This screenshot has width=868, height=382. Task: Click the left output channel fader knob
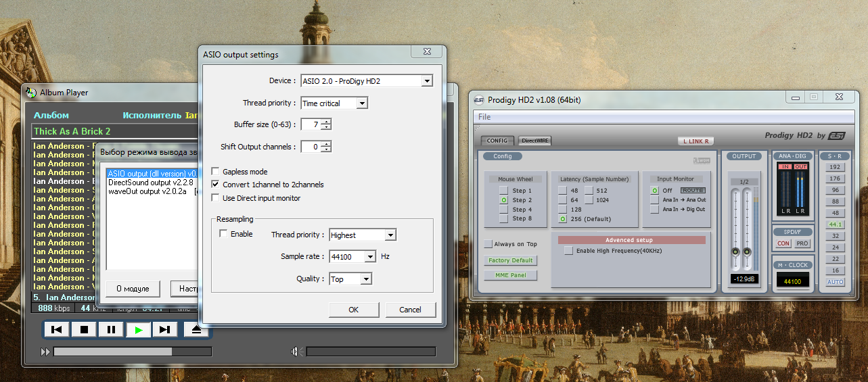(736, 251)
